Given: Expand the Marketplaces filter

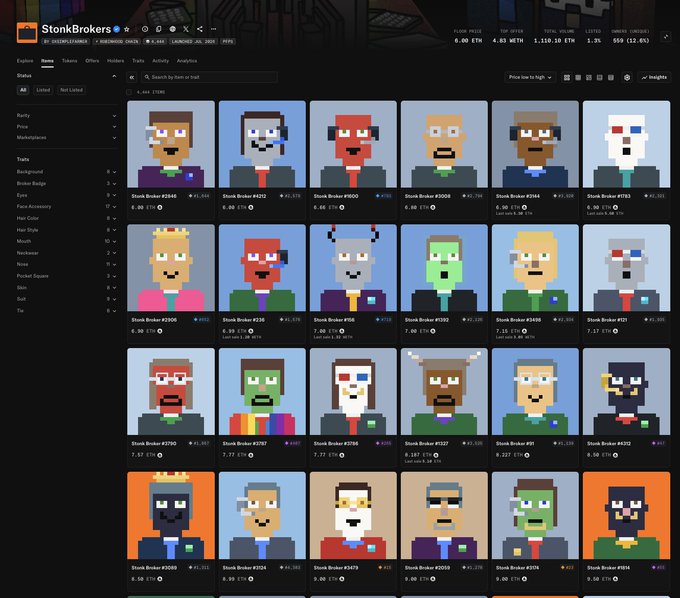Looking at the screenshot, I should (66, 137).
